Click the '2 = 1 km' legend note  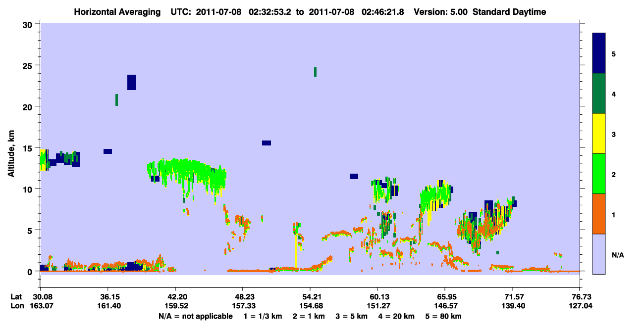309,316
